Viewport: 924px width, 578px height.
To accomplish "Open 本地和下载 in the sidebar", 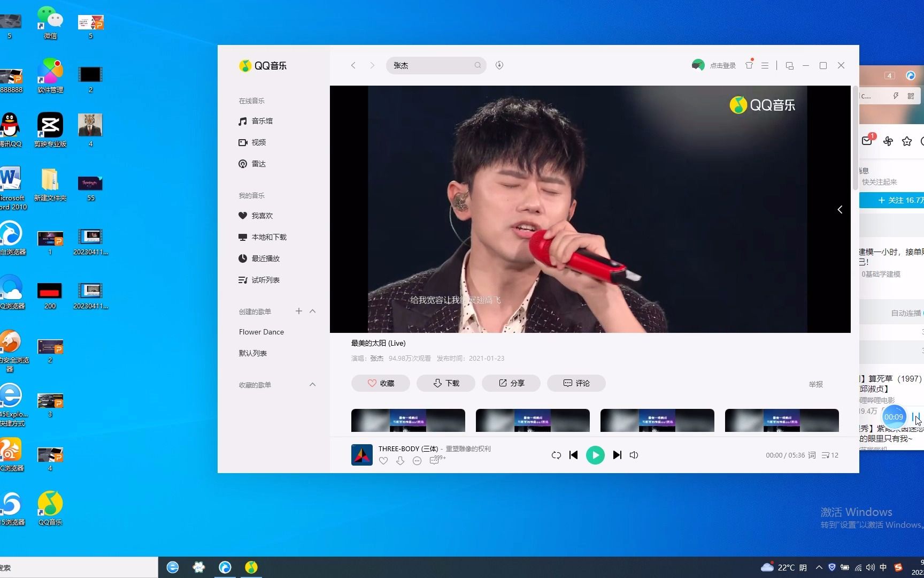I will point(263,237).
